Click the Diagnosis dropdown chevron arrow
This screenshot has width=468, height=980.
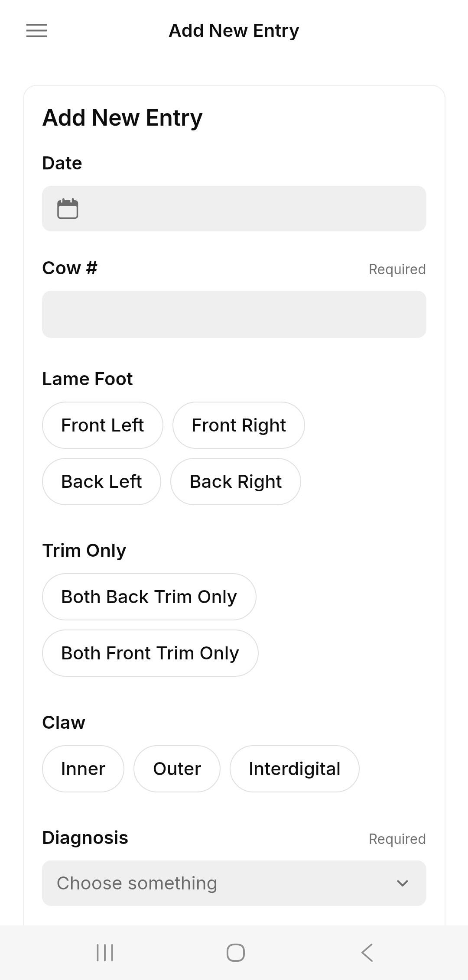[402, 883]
